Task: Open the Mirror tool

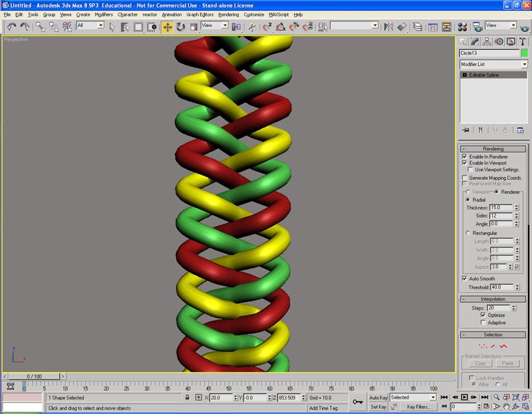Action: 388,27
